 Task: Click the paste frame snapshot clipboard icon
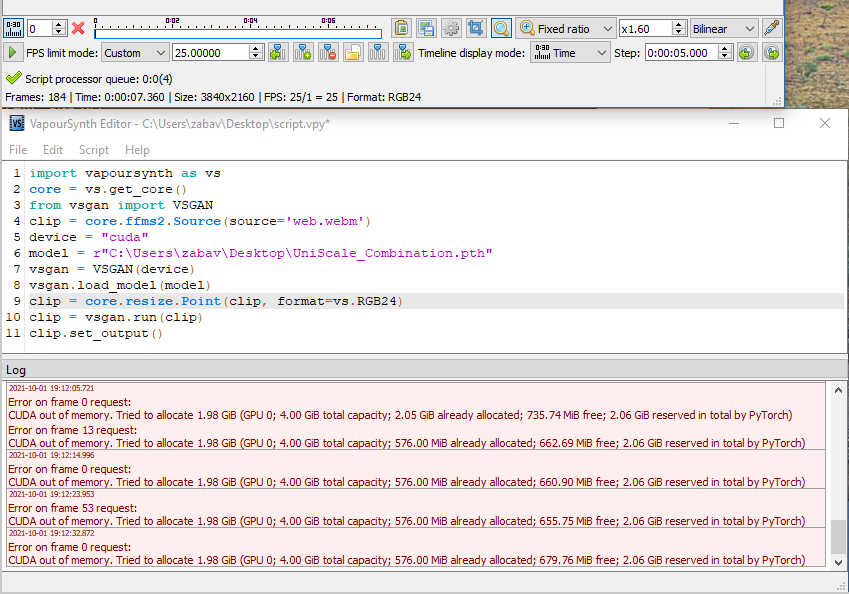[401, 28]
